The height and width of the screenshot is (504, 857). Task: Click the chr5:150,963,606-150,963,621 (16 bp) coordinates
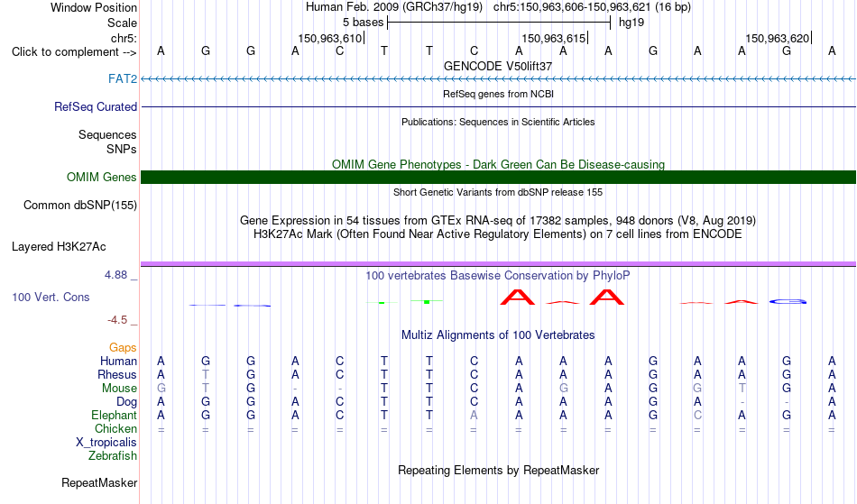pos(592,7)
